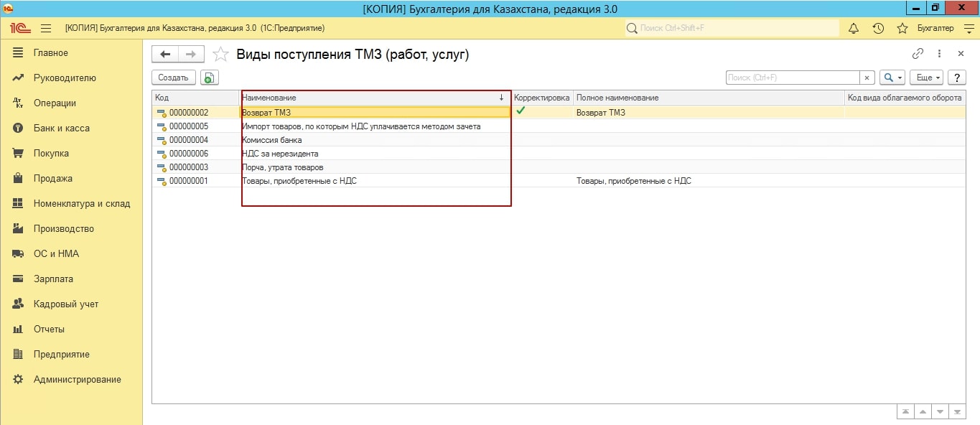Jump to list end arrow button
This screenshot has width=980, height=425.
(x=957, y=411)
